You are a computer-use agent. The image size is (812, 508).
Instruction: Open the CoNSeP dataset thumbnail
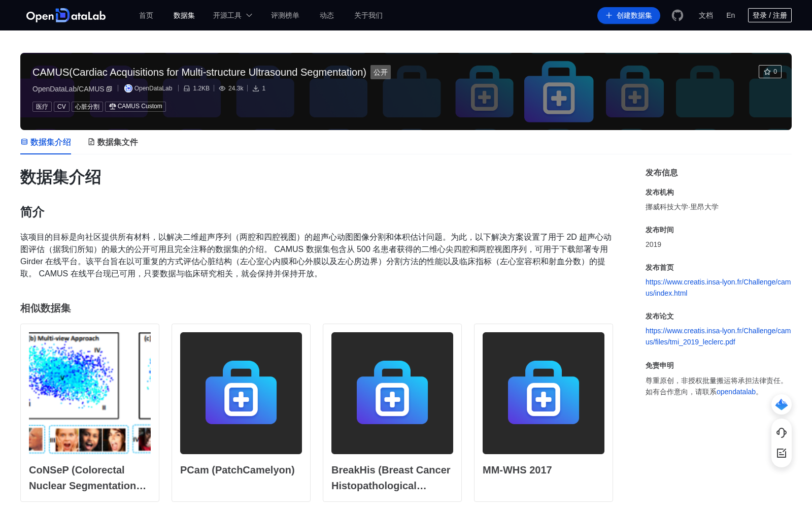tap(90, 393)
